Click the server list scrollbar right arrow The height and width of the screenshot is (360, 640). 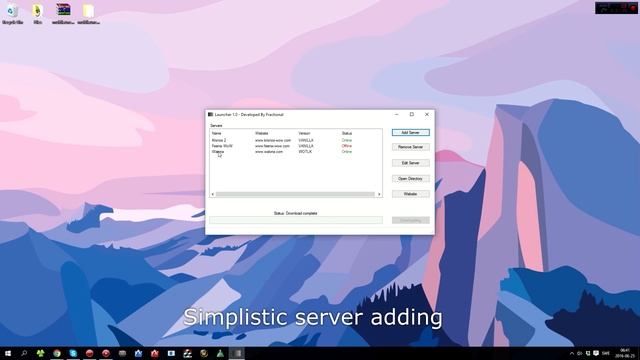pyautogui.click(x=379, y=194)
